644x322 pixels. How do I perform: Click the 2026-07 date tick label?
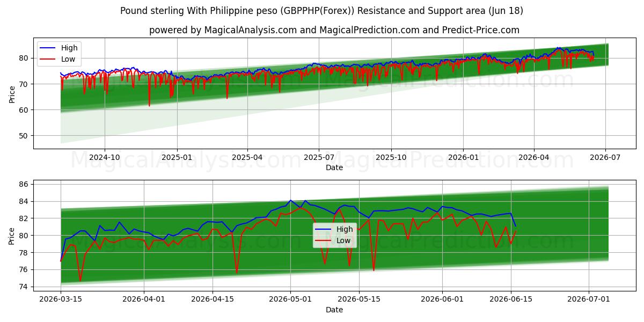605,158
